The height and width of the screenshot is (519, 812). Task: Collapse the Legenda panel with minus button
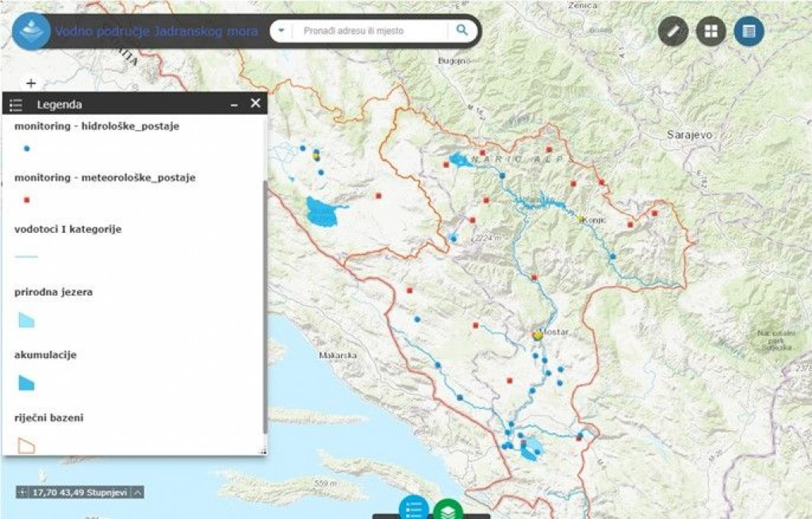[233, 103]
